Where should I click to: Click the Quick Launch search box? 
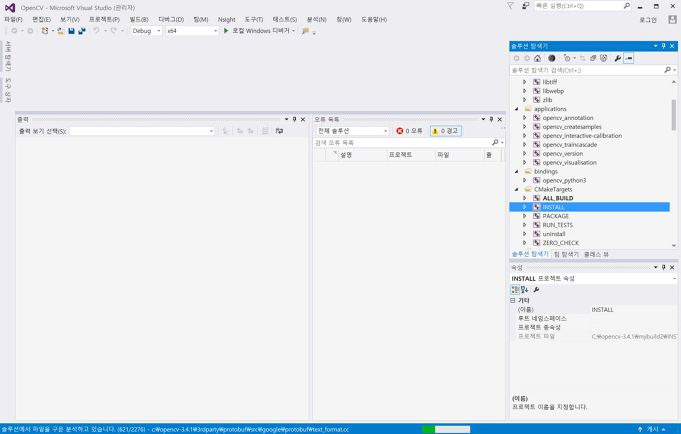click(582, 6)
